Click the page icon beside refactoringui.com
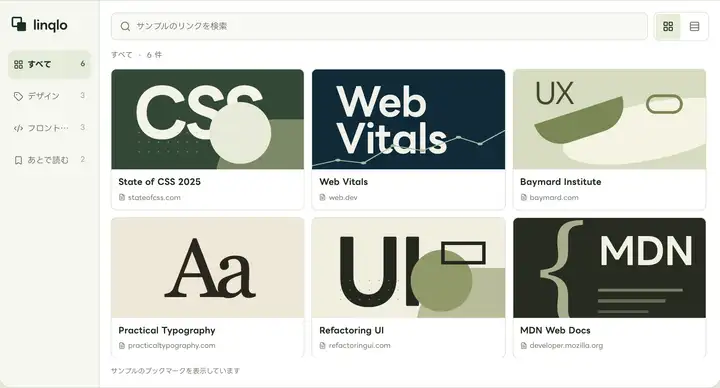The height and width of the screenshot is (388, 720). [x=322, y=346]
